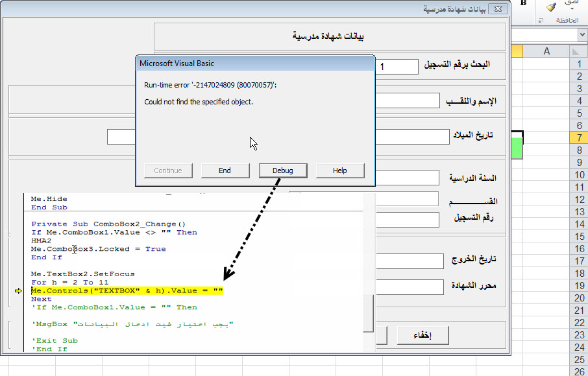Click the "End Sub" code line

49,207
